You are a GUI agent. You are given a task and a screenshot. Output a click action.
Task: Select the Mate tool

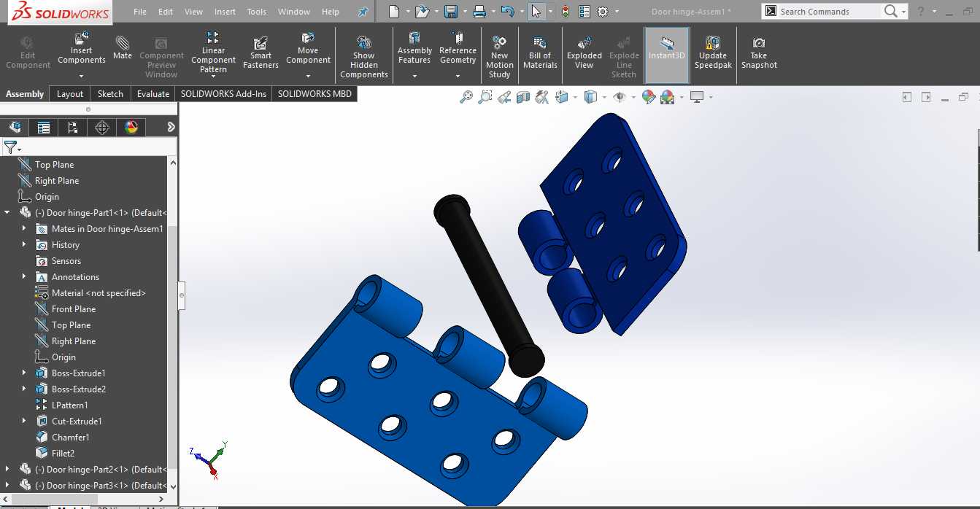[x=123, y=47]
